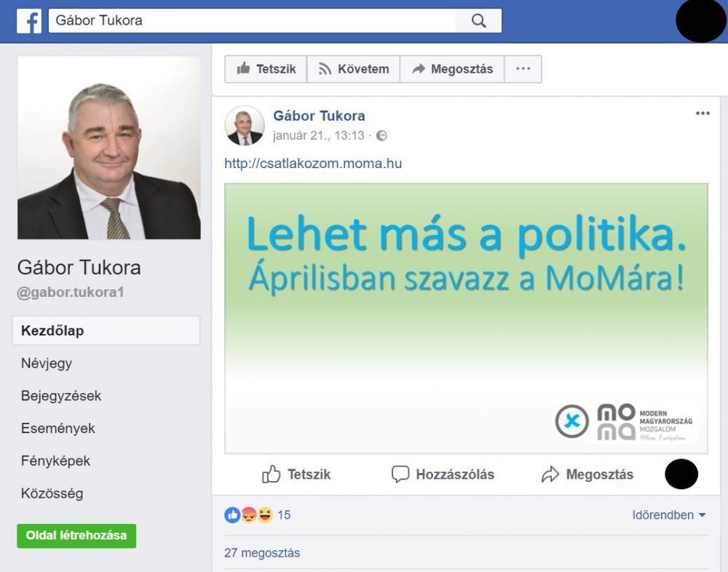728x572 pixels.
Task: Click the green Oldal létrehozása button
Action: tap(76, 536)
